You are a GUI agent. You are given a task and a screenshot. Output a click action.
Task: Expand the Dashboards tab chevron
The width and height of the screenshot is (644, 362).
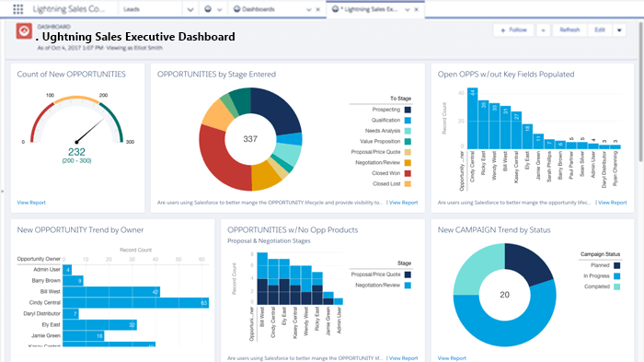tap(309, 9)
